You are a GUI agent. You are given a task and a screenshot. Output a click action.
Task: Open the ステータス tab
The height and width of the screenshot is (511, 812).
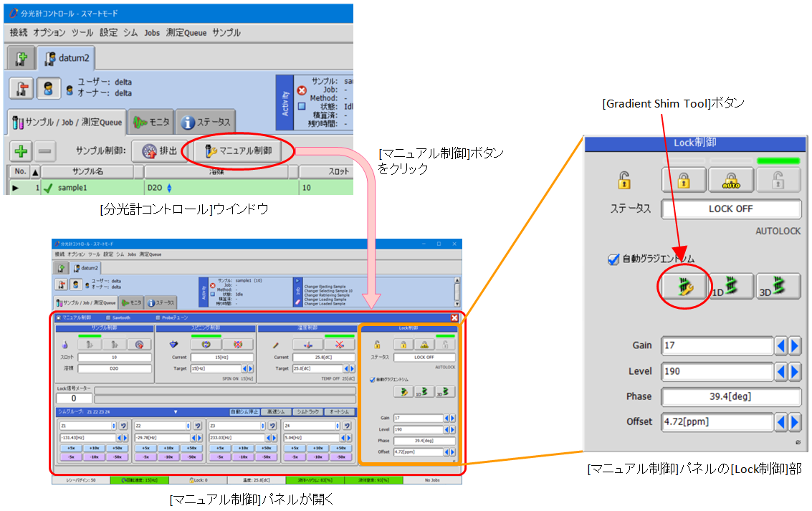(x=206, y=123)
